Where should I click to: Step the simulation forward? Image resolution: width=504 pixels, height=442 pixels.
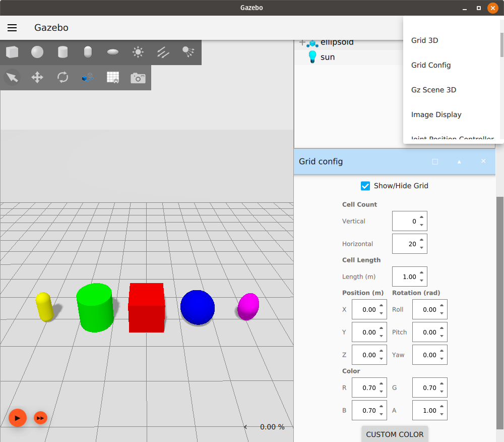pyautogui.click(x=40, y=418)
